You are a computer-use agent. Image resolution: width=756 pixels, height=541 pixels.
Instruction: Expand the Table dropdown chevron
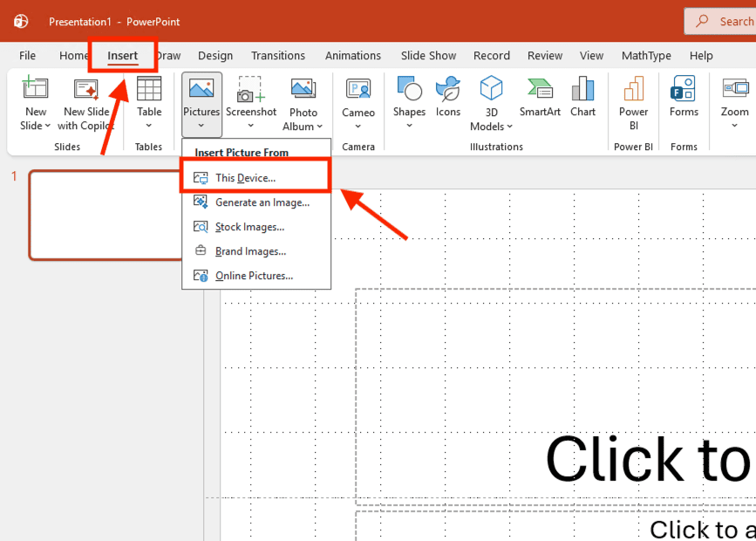(x=149, y=126)
